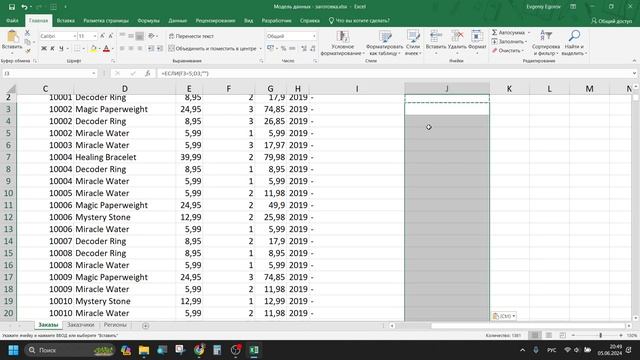640x360 pixels.
Task: Toggle bold Ж formatting
Action: click(44, 49)
